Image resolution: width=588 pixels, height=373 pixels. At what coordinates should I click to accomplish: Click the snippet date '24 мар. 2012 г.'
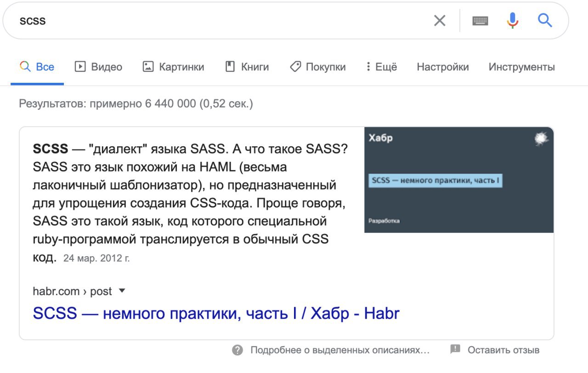click(x=96, y=258)
